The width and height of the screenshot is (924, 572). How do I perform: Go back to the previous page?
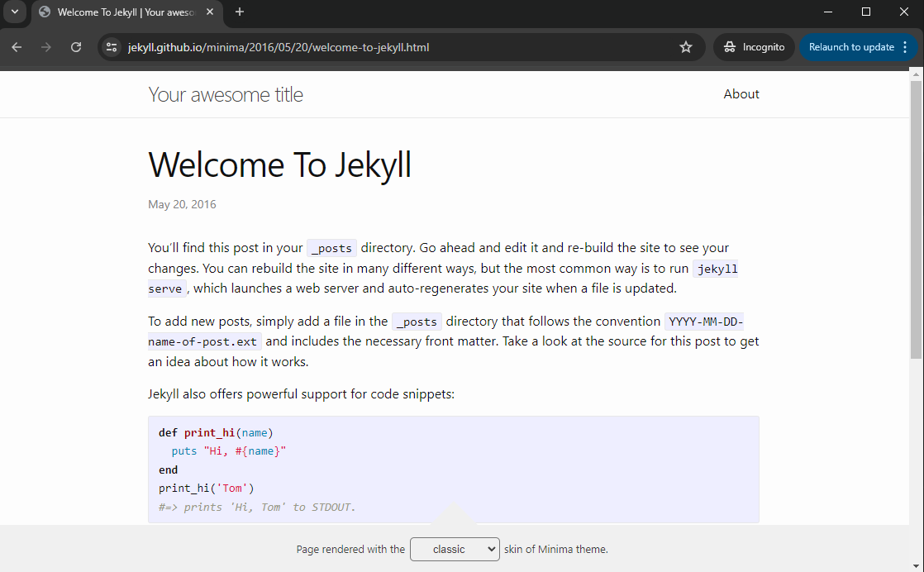17,47
